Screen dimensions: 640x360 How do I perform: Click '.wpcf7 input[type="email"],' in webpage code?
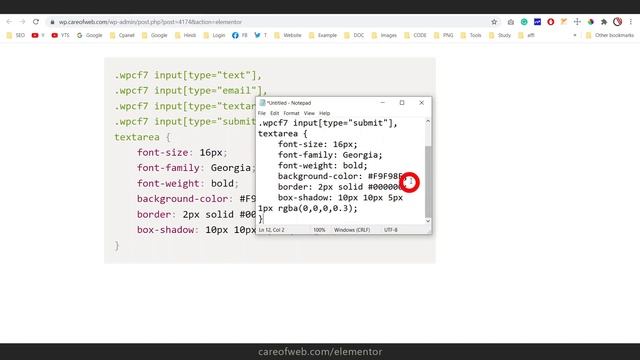coord(191,91)
